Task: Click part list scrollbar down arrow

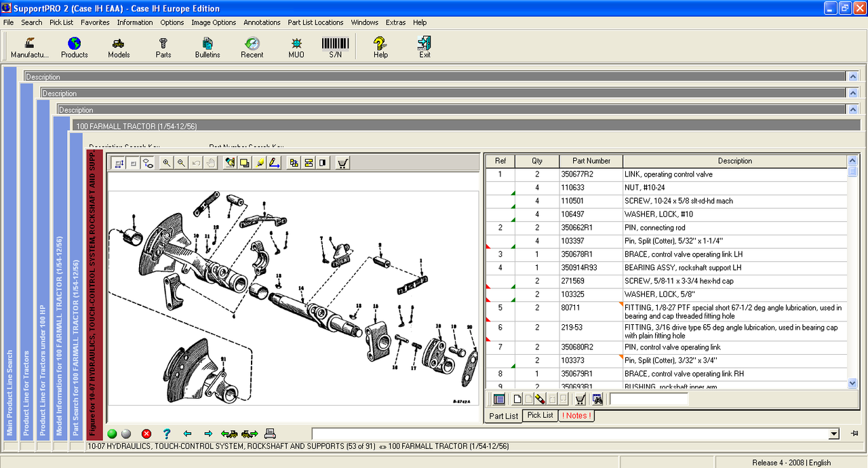Action: point(852,383)
